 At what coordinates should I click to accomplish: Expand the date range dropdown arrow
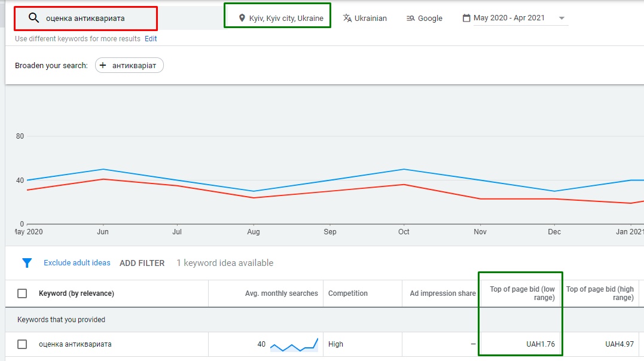pos(561,18)
